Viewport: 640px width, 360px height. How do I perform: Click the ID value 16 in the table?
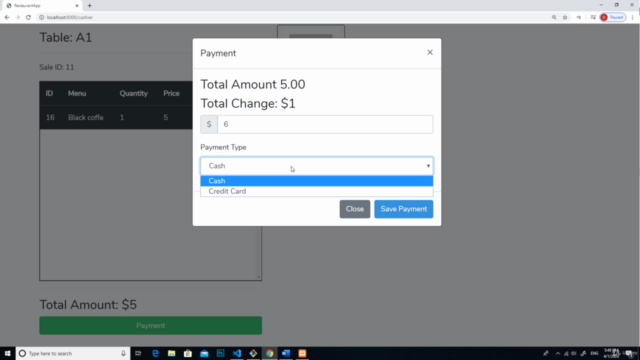50,118
